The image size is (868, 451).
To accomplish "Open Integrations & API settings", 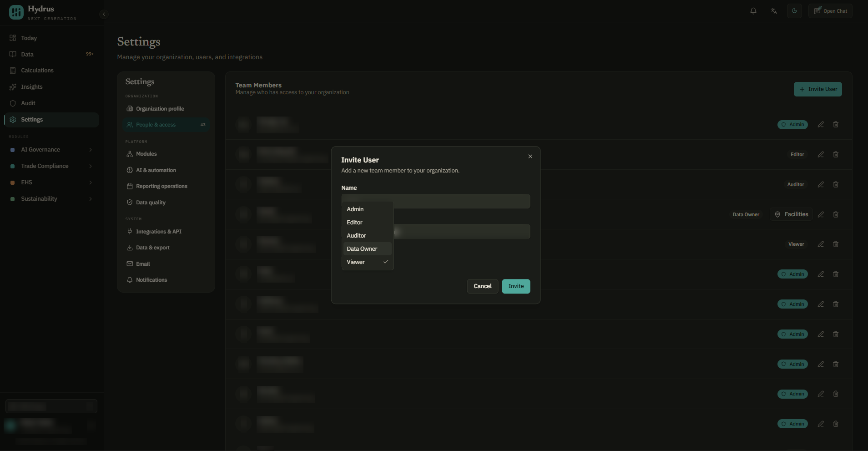I will tap(166, 232).
